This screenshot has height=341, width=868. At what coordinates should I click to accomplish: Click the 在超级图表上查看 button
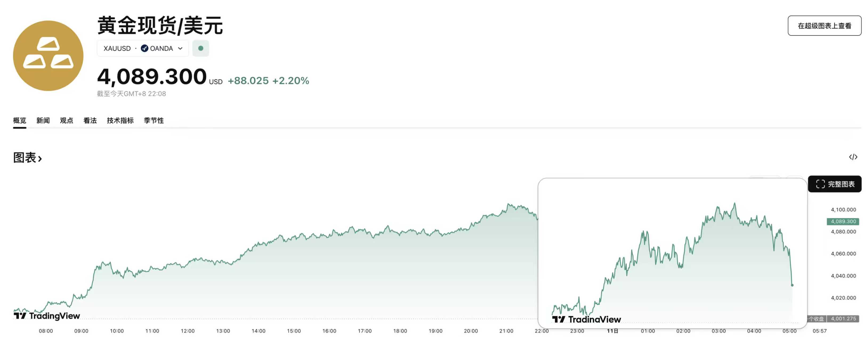tap(824, 26)
